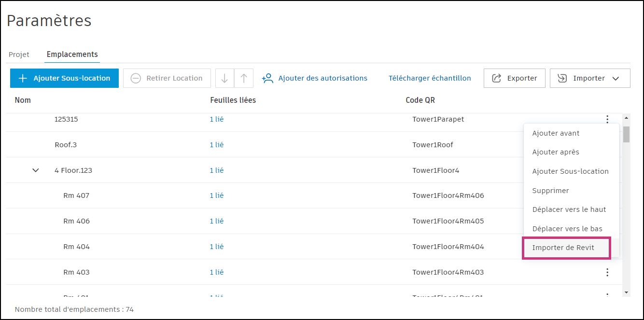Click the minus icon in Retirer Location
The image size is (644, 320).
(x=136, y=78)
